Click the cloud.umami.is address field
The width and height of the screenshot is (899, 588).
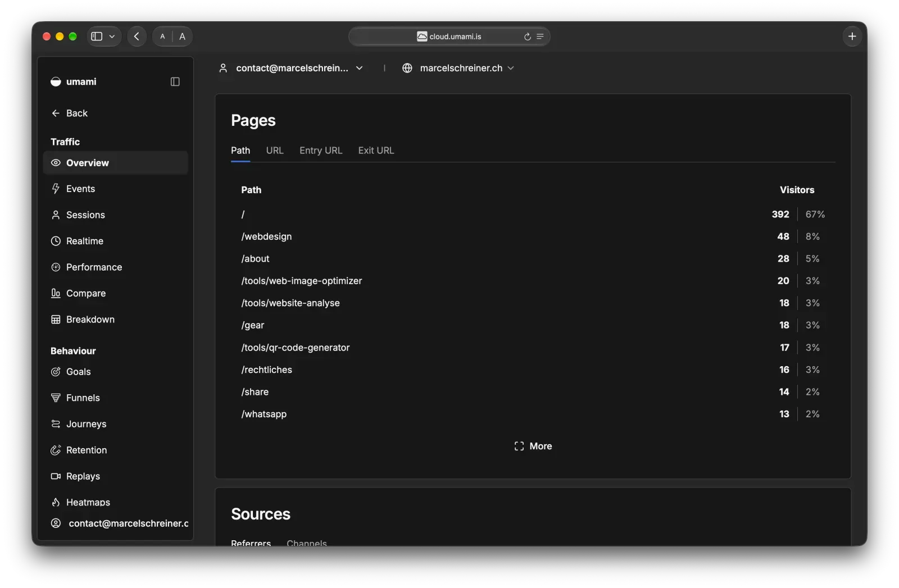point(449,37)
